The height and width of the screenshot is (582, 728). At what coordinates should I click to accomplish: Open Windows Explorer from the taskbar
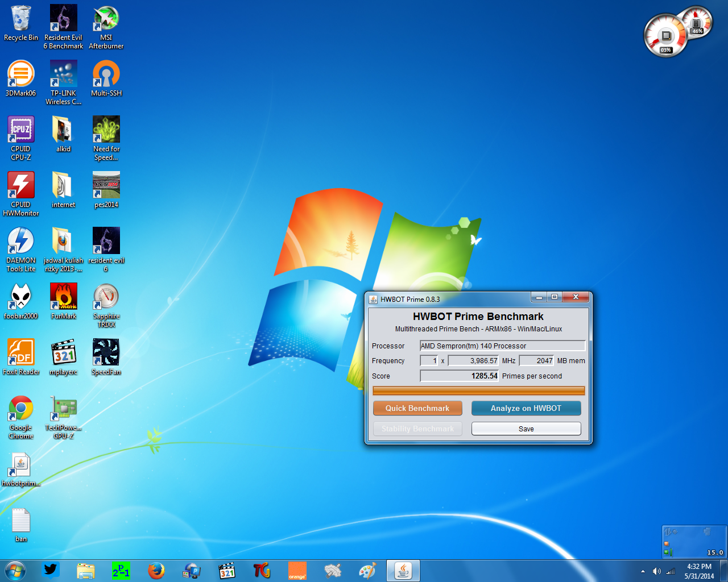(86, 571)
